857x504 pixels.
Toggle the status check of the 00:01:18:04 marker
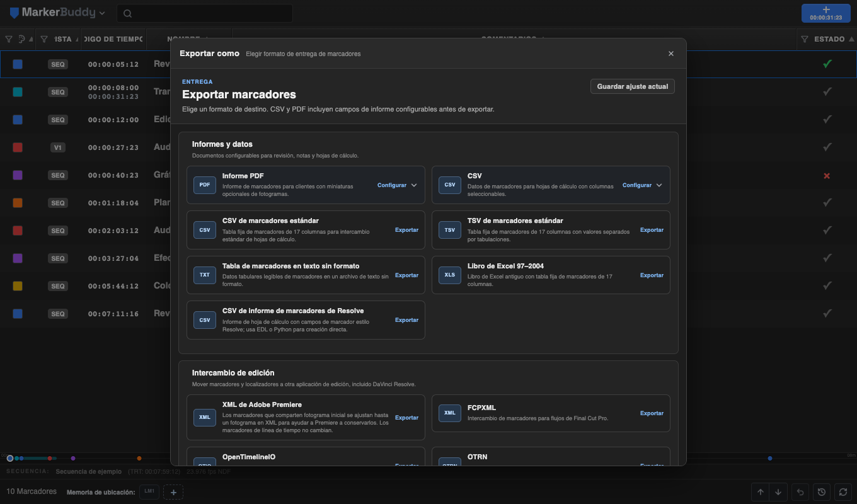click(x=827, y=203)
